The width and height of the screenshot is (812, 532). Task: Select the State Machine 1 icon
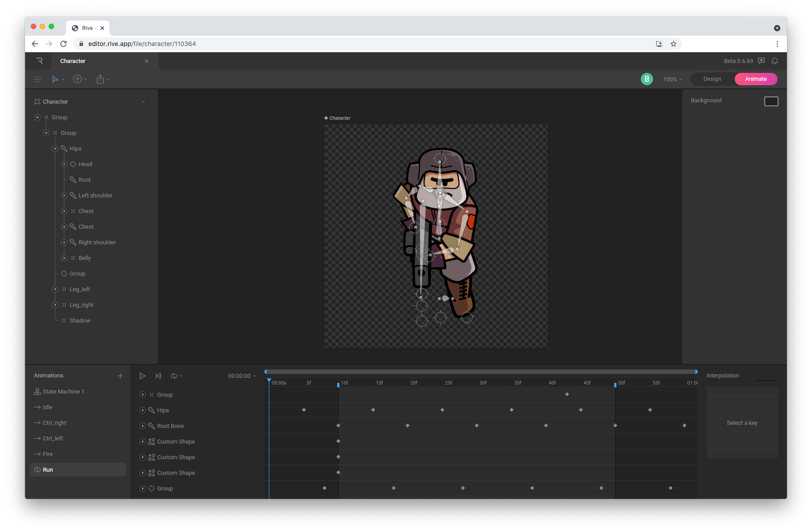37,391
